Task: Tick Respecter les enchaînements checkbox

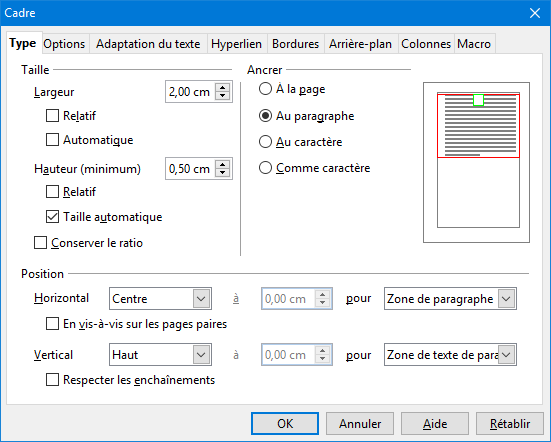Action: (x=52, y=380)
